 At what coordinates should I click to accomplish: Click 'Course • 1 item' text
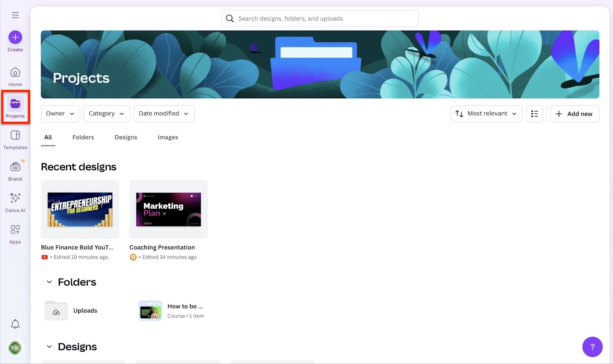click(186, 316)
